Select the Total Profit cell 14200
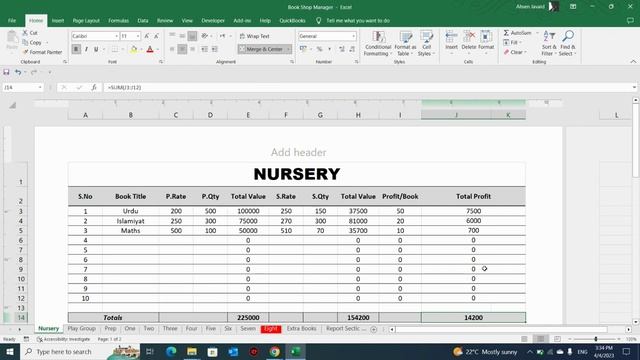The width and height of the screenshot is (640, 360). pos(473,317)
